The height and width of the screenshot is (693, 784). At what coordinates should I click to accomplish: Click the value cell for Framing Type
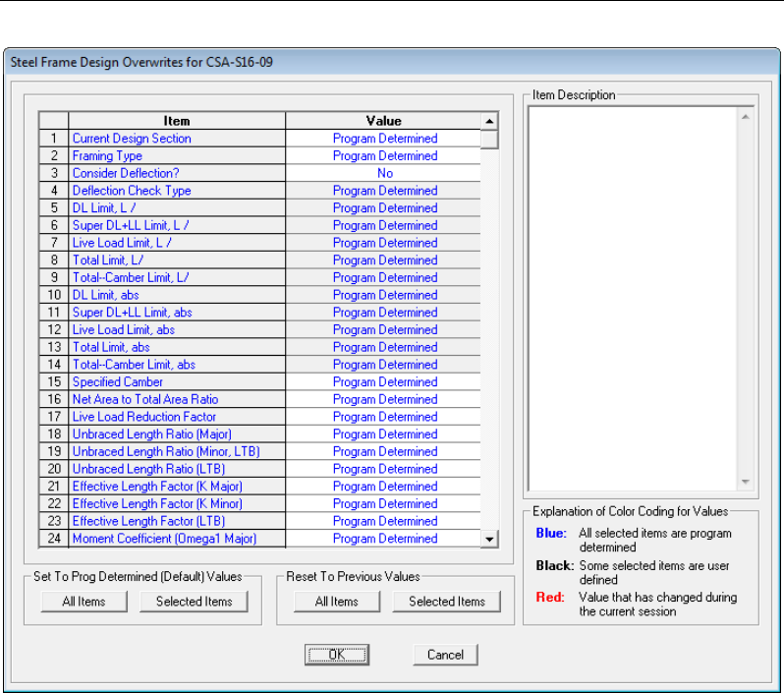point(383,155)
